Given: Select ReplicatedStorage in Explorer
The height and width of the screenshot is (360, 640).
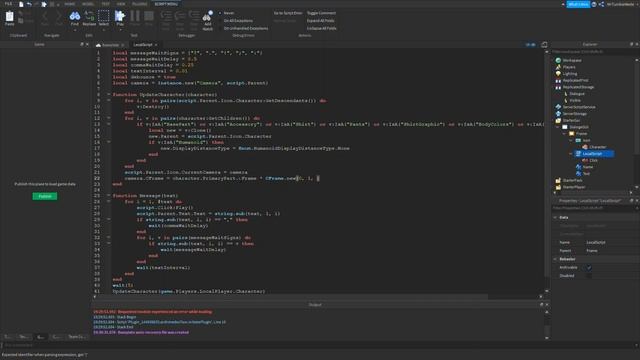Looking at the screenshot, I should (x=578, y=87).
